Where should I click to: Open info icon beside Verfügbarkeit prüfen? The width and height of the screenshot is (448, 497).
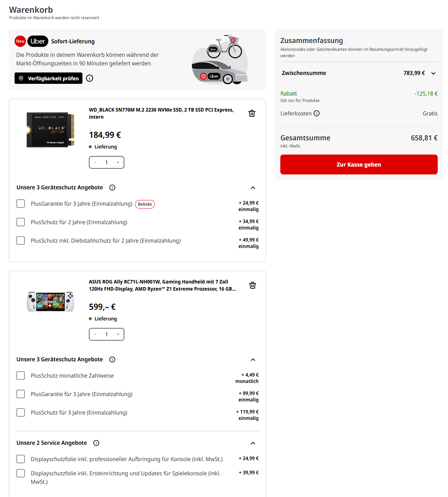coord(90,78)
